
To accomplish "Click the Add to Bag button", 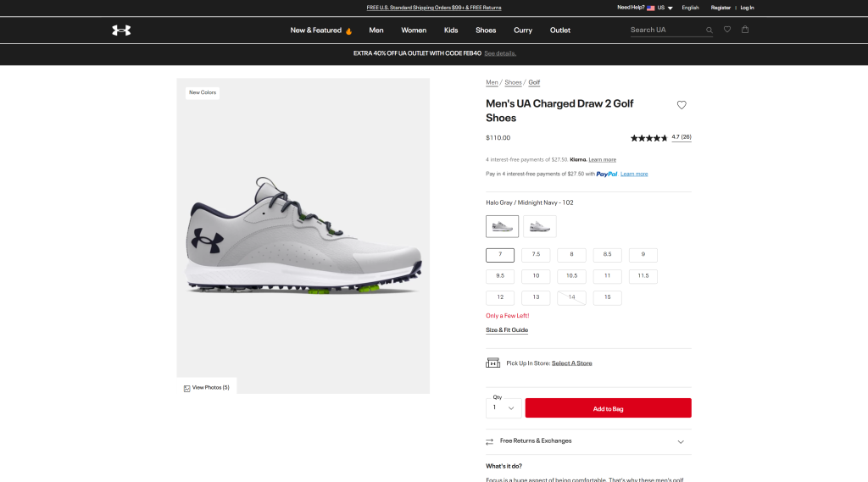I will click(x=608, y=408).
